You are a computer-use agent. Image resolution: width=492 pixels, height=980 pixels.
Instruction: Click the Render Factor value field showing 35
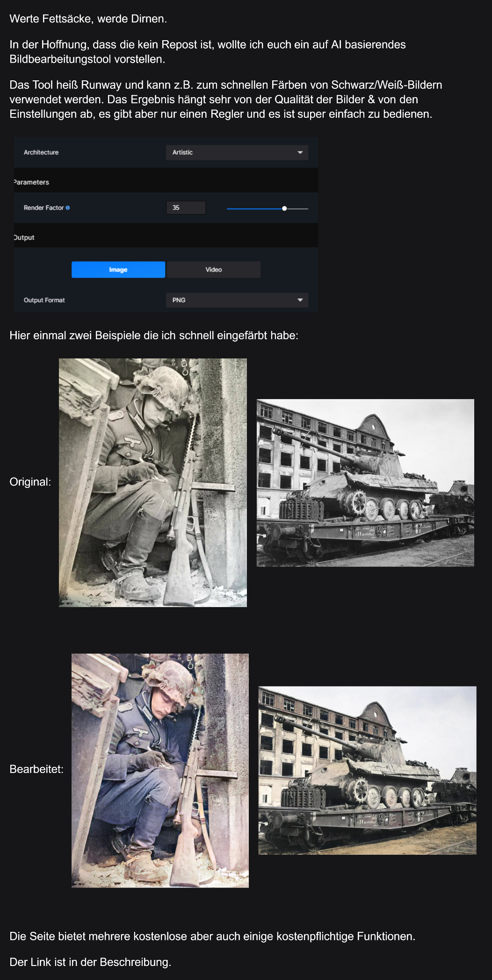click(186, 207)
